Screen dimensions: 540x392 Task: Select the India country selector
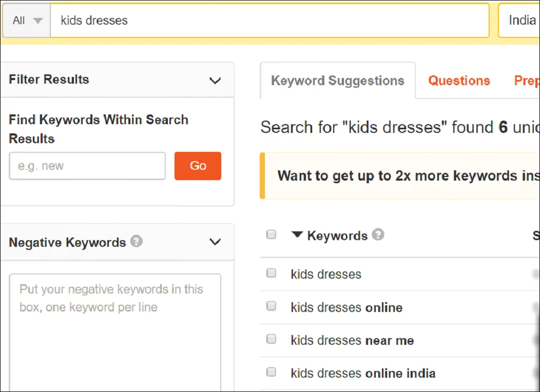523,21
